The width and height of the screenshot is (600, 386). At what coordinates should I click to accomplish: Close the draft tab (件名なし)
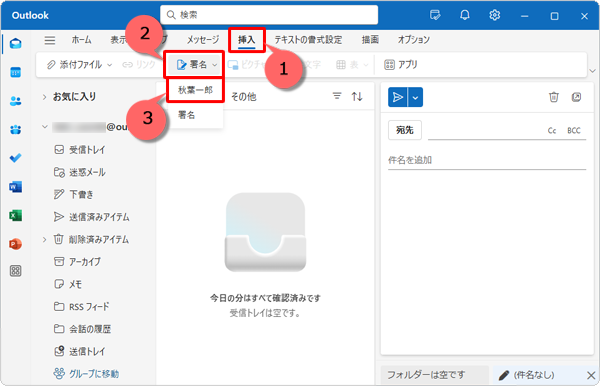(x=591, y=375)
